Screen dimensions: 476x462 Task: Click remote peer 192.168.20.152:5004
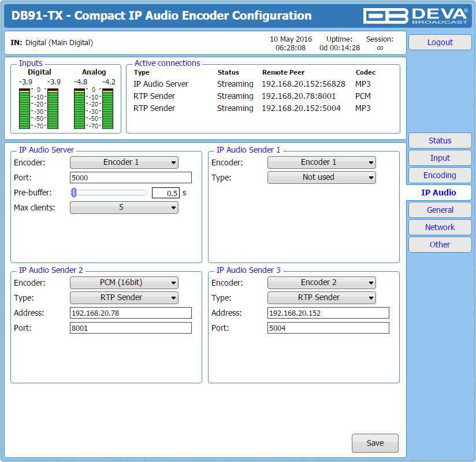point(301,108)
